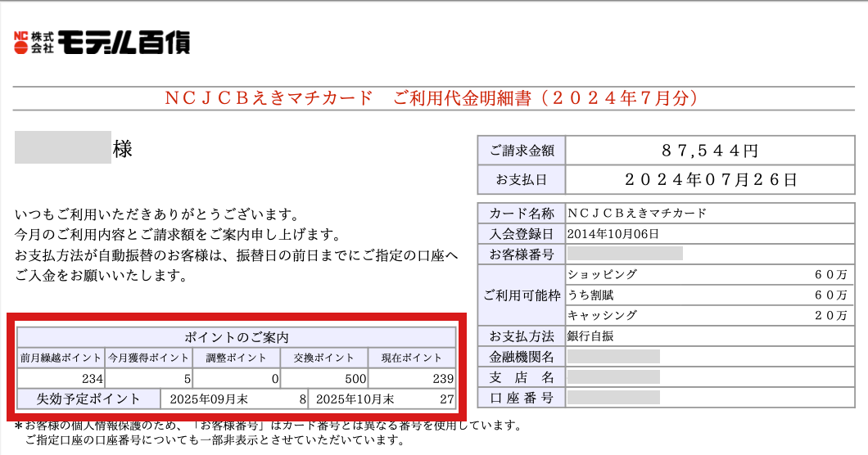Click the ポイントのご案内 table header
The height and width of the screenshot is (455, 868).
click(237, 337)
